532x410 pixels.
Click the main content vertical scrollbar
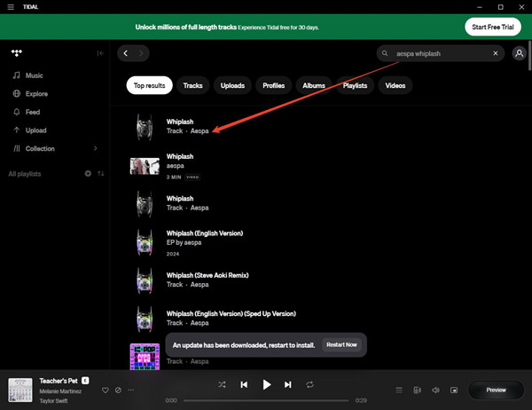click(529, 56)
